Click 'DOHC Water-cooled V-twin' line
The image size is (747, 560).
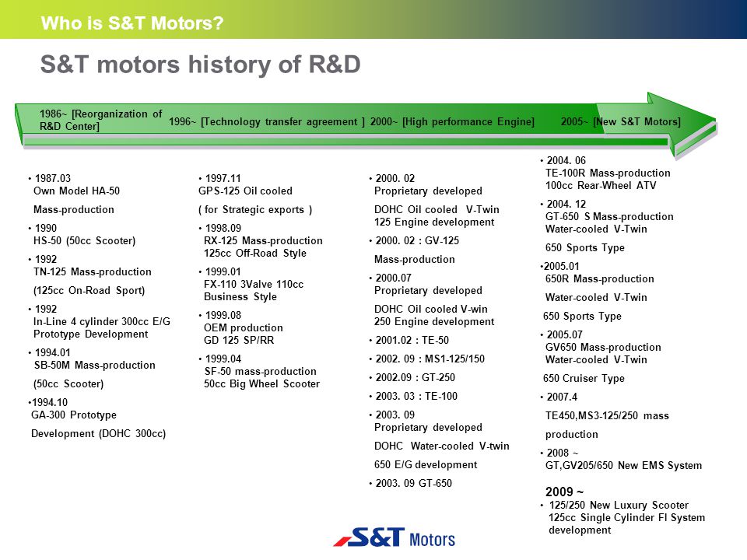pyautogui.click(x=442, y=446)
